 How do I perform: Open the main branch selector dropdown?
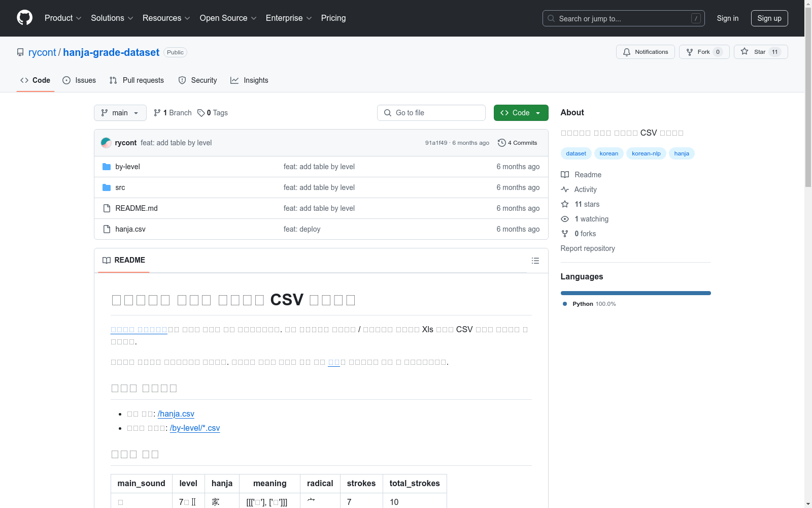(x=120, y=113)
